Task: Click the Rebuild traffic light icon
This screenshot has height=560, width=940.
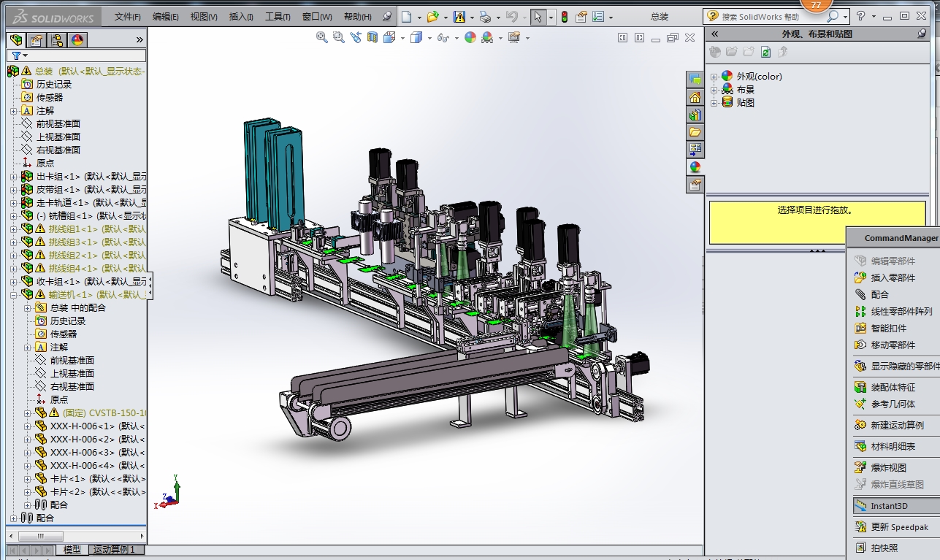Action: pos(565,17)
